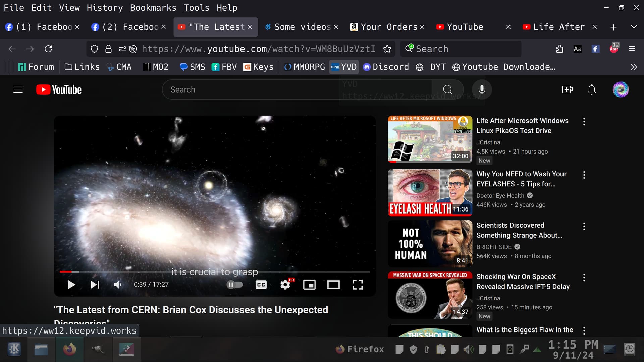
Task: Enter full screen mode
Action: pos(358,285)
